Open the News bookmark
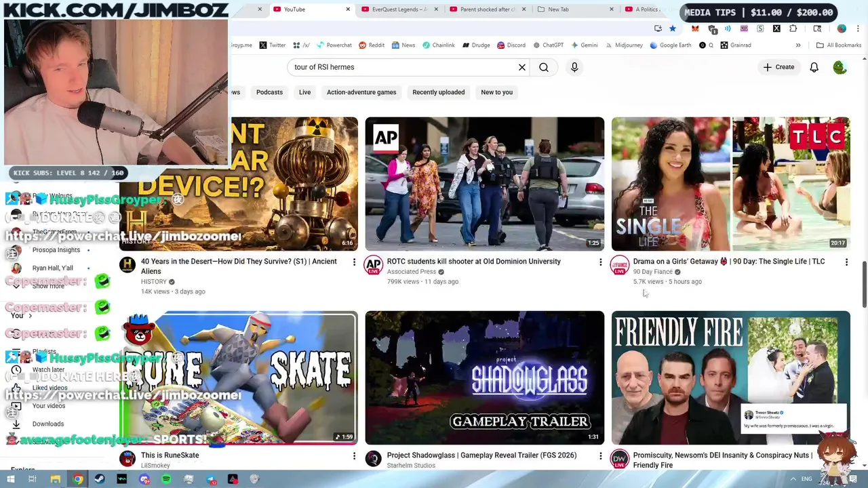Image resolution: width=868 pixels, height=488 pixels. [x=403, y=45]
